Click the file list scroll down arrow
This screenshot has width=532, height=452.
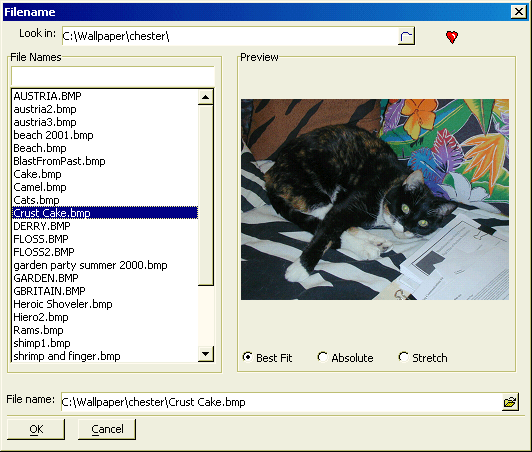point(205,354)
